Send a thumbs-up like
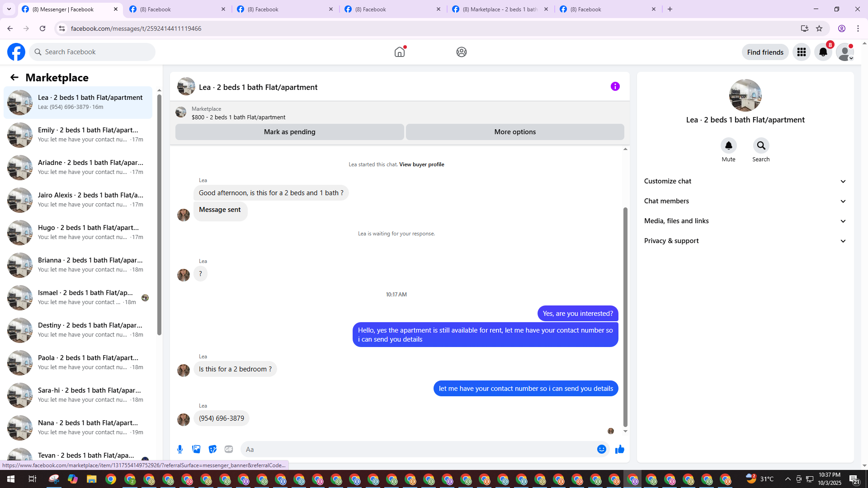The width and height of the screenshot is (868, 488). 620,449
